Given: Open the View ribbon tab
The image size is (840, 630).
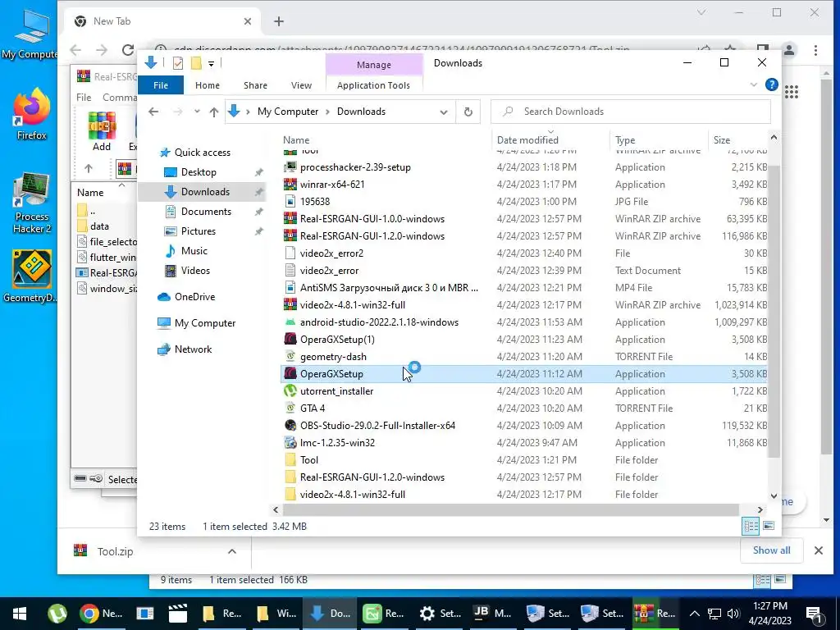Looking at the screenshot, I should pyautogui.click(x=301, y=85).
